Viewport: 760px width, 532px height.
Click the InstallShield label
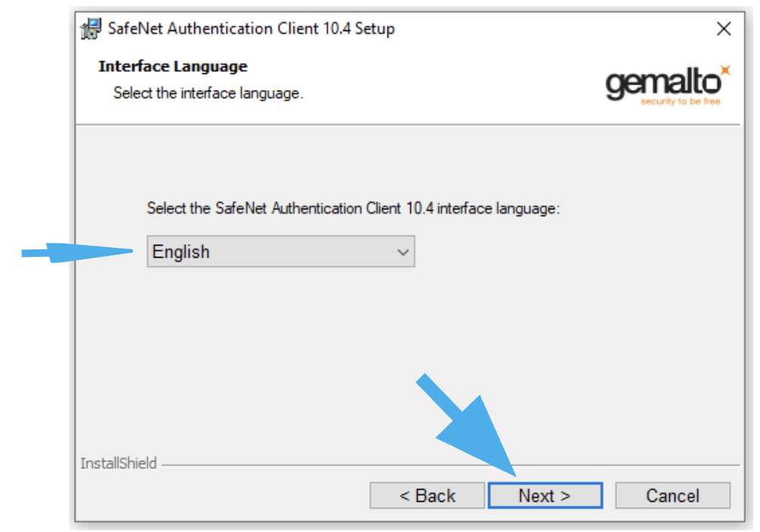click(119, 463)
